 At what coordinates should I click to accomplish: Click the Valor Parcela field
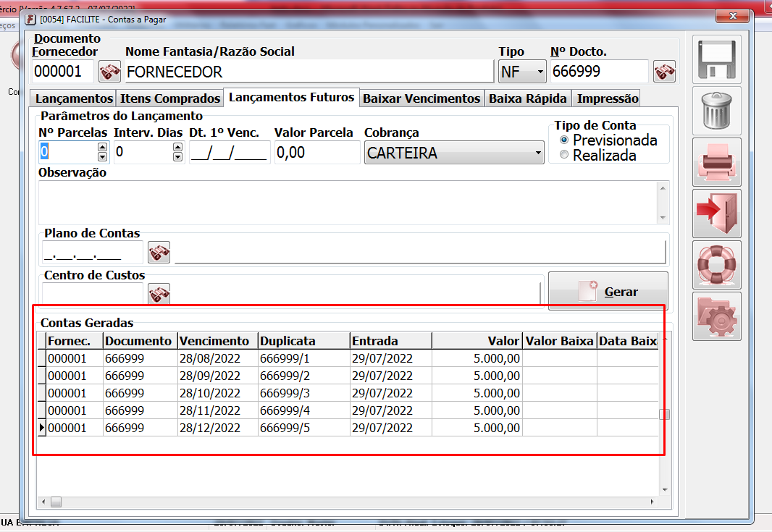point(317,152)
